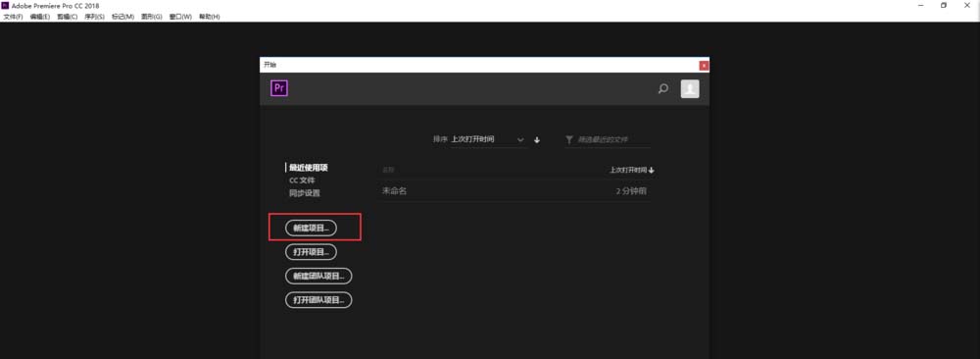Open the 文件(F) menu
The height and width of the screenshot is (359, 980).
[13, 17]
